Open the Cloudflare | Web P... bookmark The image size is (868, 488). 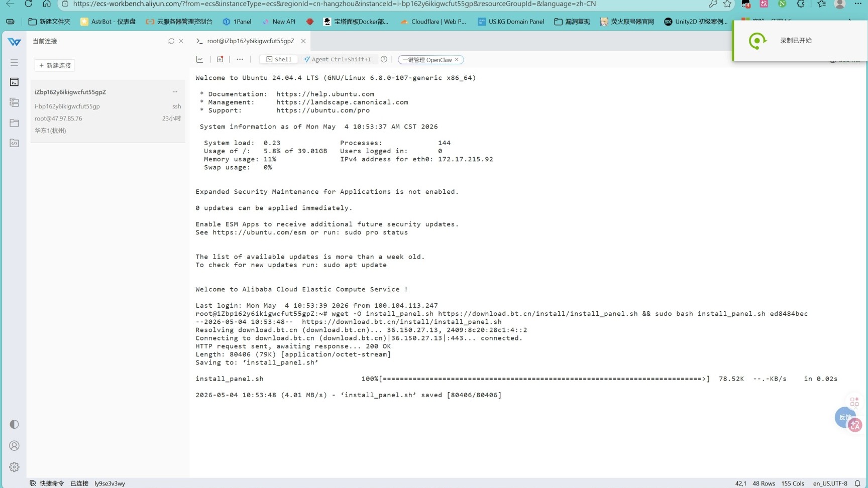pos(433,22)
